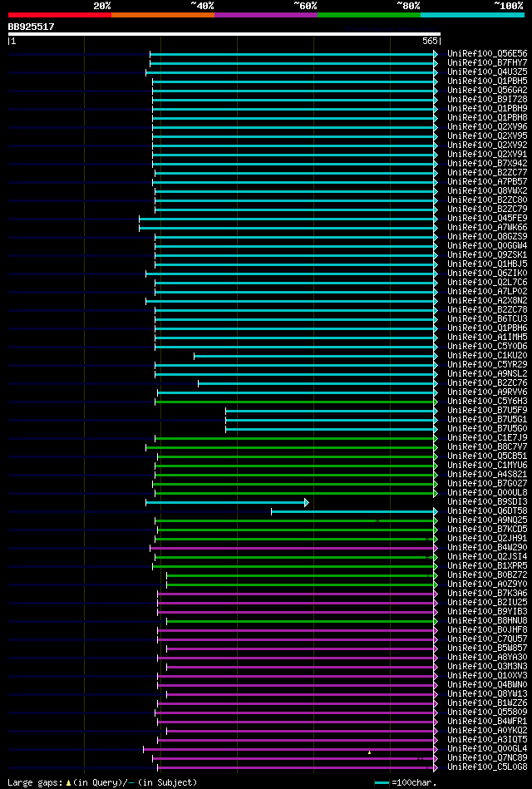This screenshot has width=532, height=789.
Task: Select the UniRef100_A9NQ25 label
Action: [488, 520]
